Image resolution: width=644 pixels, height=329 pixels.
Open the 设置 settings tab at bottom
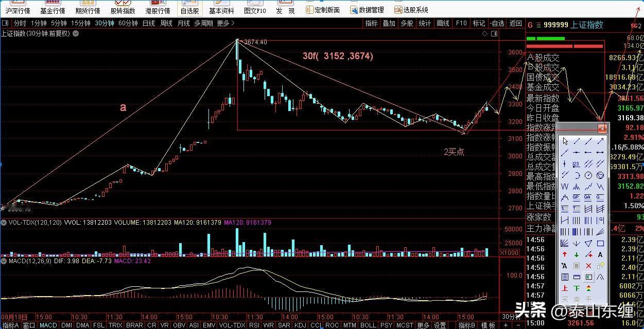440,325
